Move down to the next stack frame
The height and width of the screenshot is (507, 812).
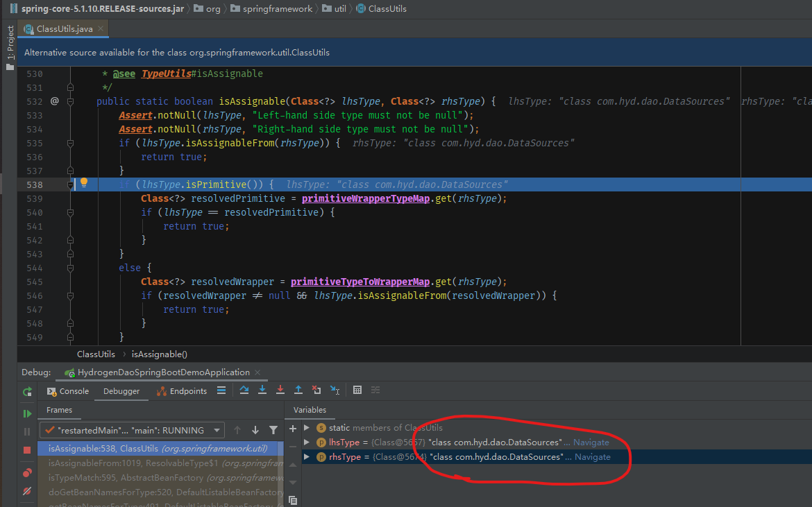pyautogui.click(x=255, y=430)
